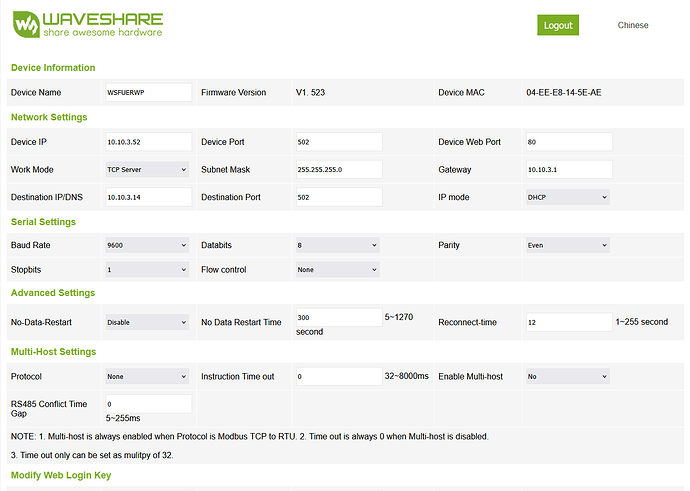Choose a value in Stopbits dropdown
The height and width of the screenshot is (491, 690).
pyautogui.click(x=147, y=270)
